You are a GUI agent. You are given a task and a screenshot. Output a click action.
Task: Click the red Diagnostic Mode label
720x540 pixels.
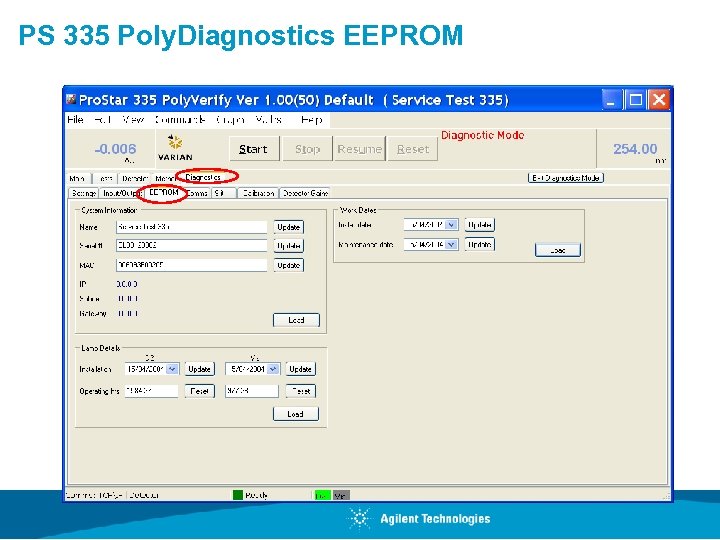[x=482, y=135]
